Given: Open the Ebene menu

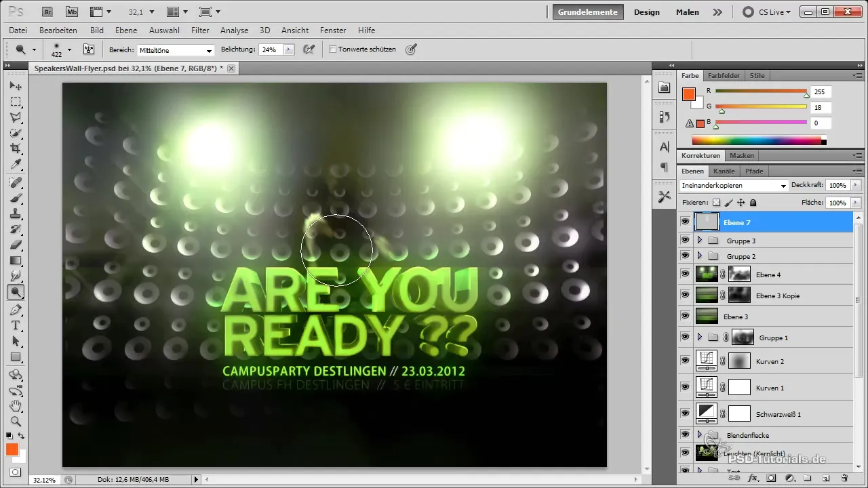Looking at the screenshot, I should point(126,30).
